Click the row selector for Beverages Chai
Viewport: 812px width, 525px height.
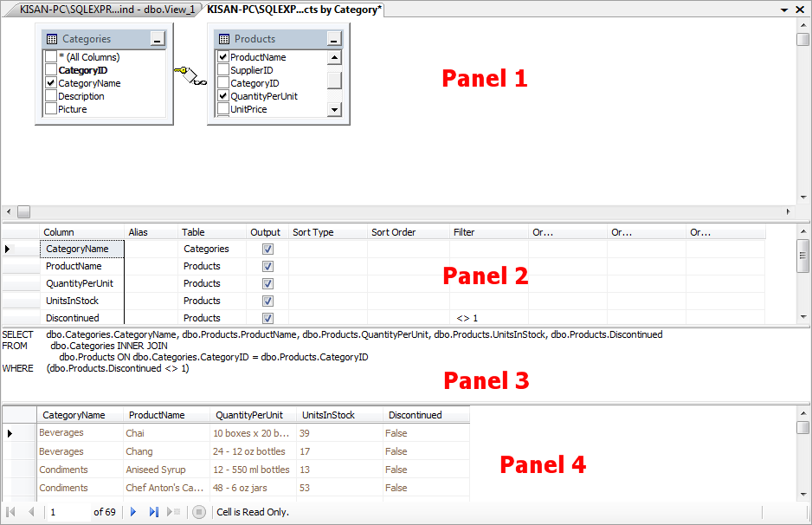coord(19,433)
